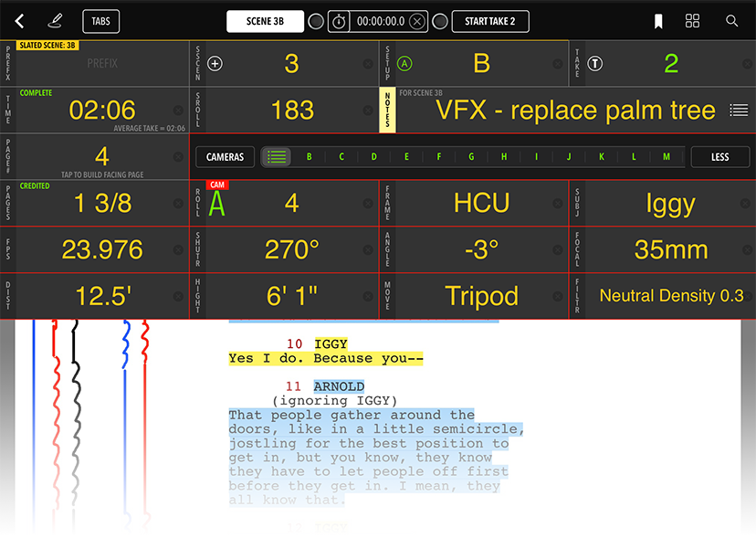756x538 pixels.
Task: Open the grid overview icon
Action: pyautogui.click(x=692, y=21)
